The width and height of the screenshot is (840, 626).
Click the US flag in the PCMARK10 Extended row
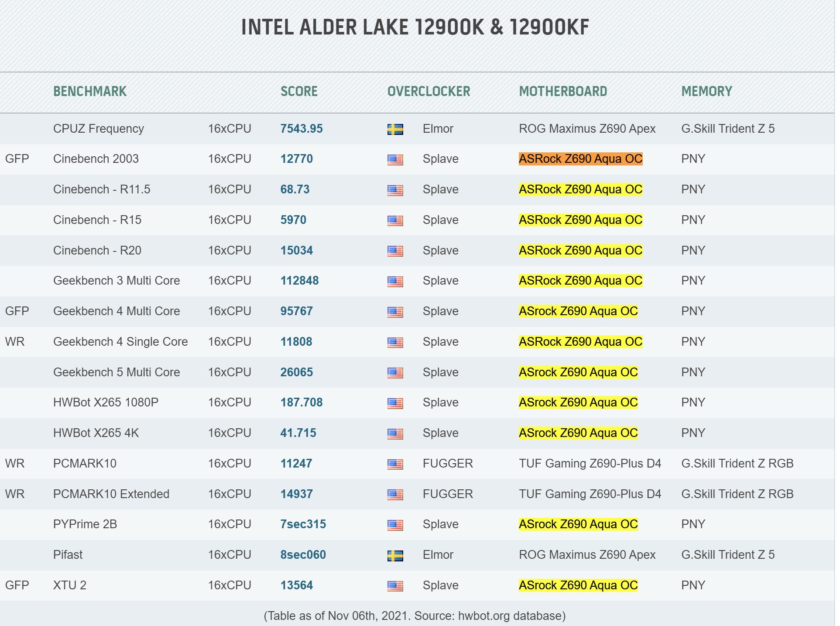pos(395,495)
